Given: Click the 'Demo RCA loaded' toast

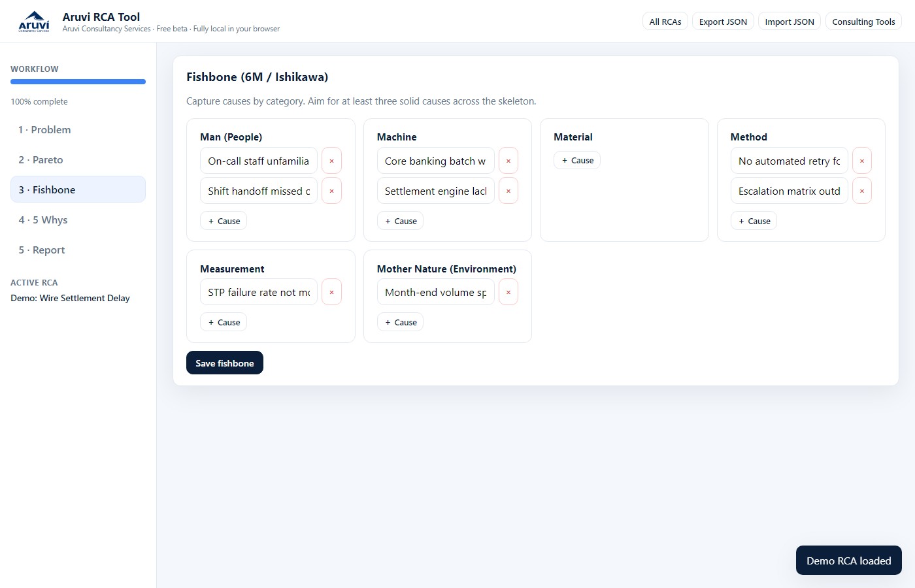Looking at the screenshot, I should pyautogui.click(x=848, y=561).
